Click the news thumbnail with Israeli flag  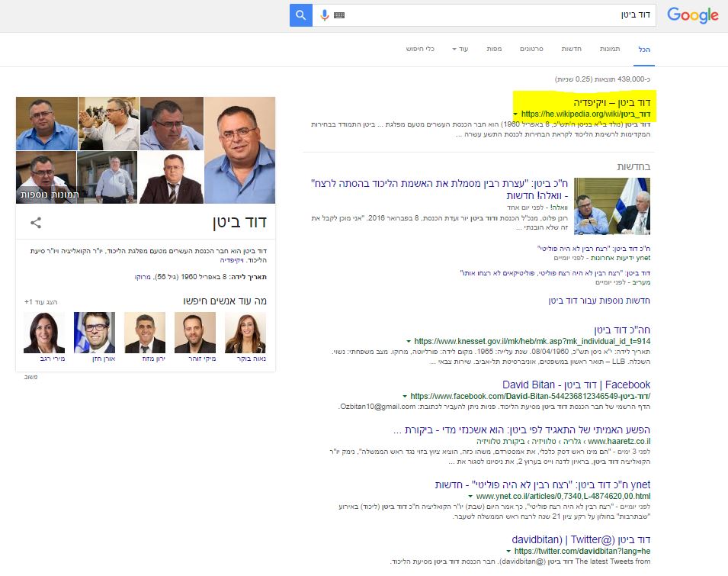point(612,206)
